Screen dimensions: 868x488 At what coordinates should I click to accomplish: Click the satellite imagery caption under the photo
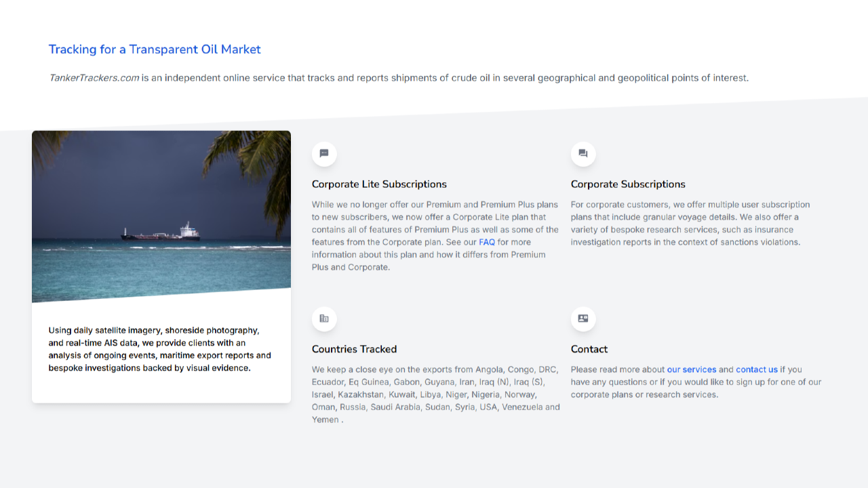click(x=159, y=349)
